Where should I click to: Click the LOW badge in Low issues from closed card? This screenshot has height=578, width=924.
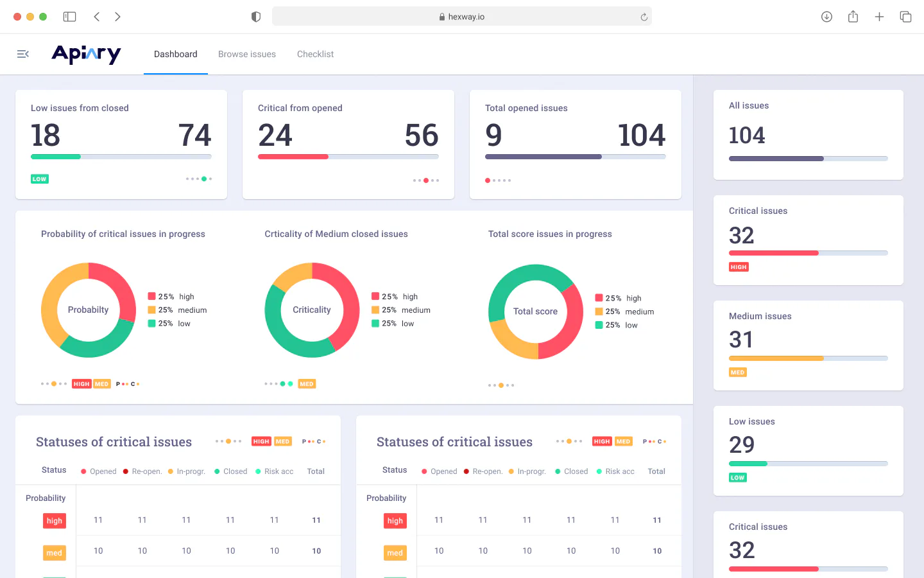pos(40,179)
